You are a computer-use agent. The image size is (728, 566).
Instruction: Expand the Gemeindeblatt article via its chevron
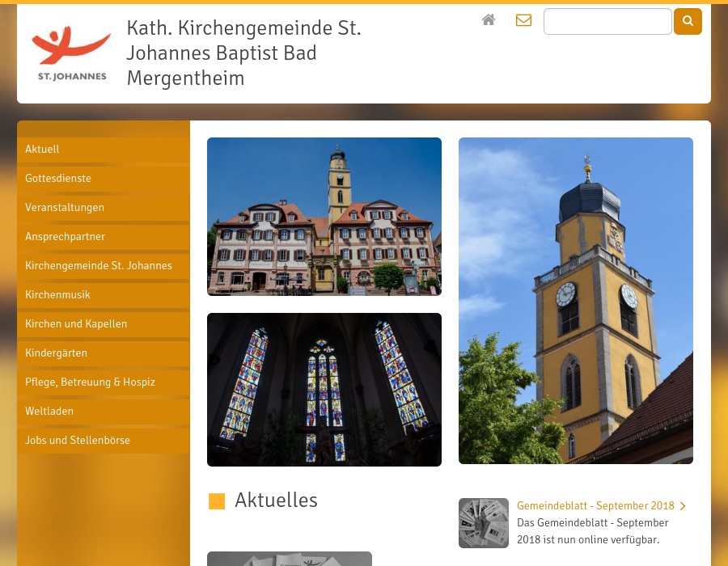coord(683,505)
